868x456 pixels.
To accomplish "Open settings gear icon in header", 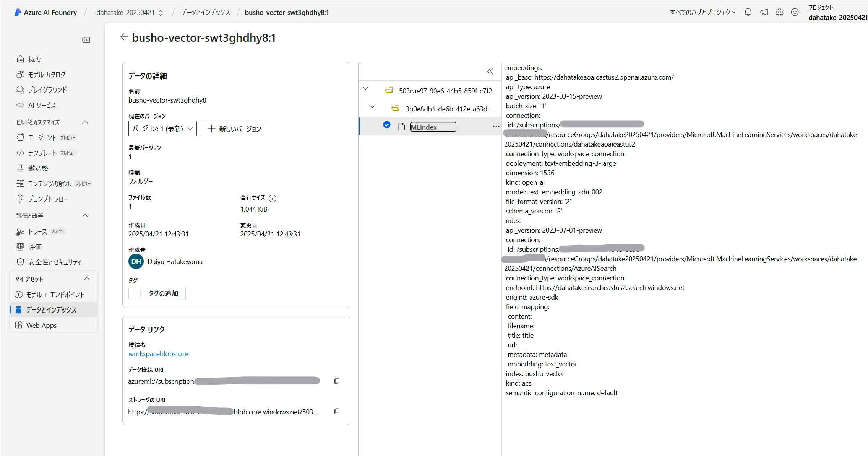I will coord(779,12).
